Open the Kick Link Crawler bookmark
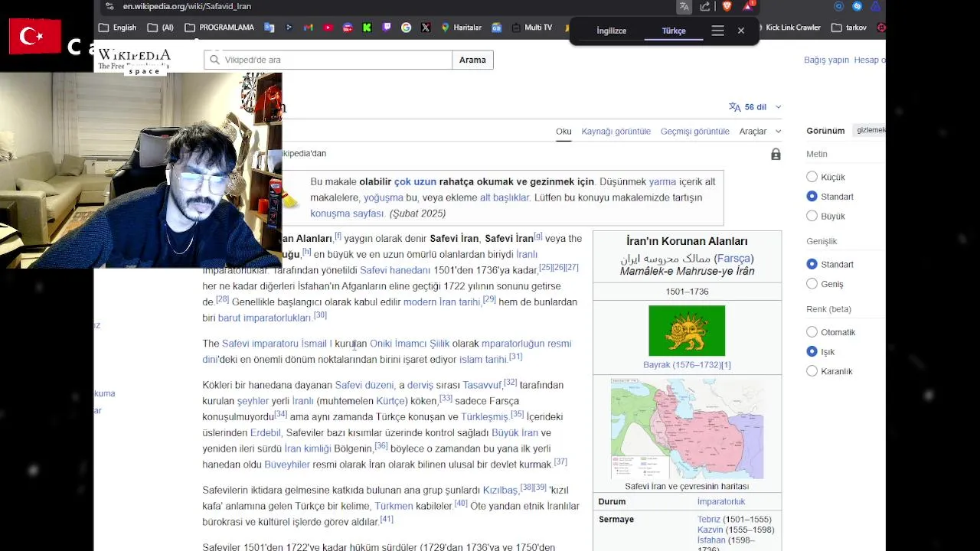 tap(792, 28)
